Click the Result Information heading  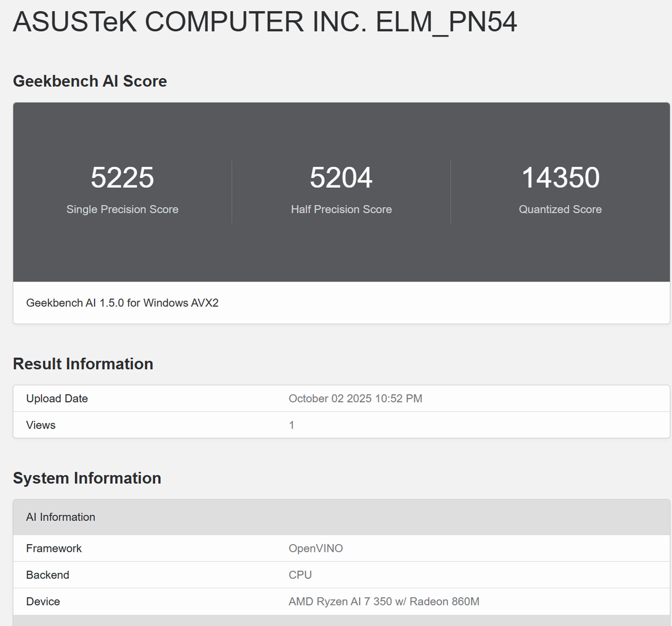point(83,364)
